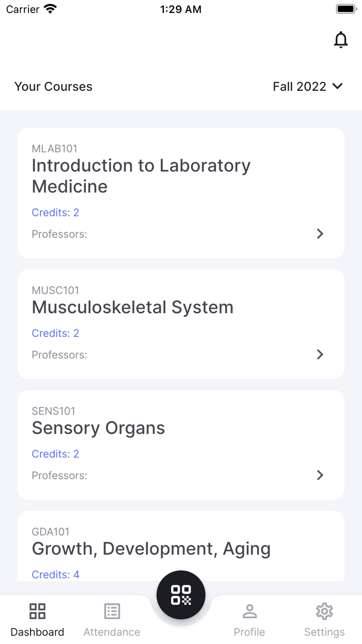The width and height of the screenshot is (362, 644).
Task: Tap the Dashboard grid icon
Action: tap(37, 611)
